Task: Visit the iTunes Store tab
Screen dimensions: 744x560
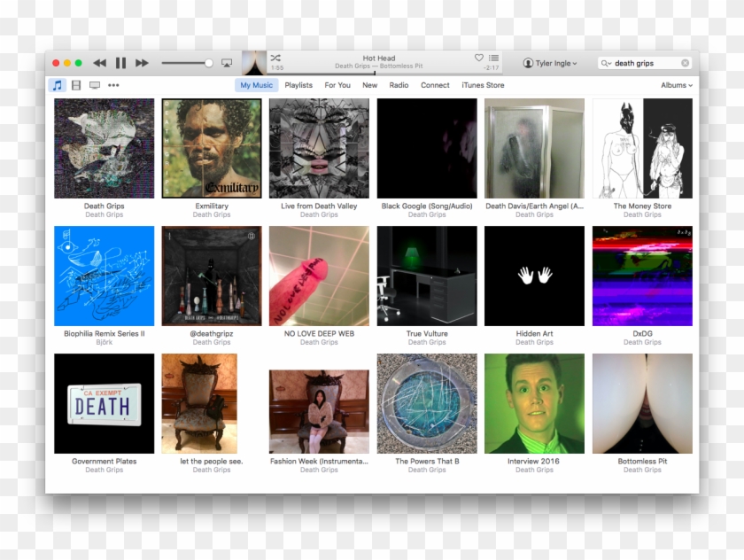Action: pos(483,85)
